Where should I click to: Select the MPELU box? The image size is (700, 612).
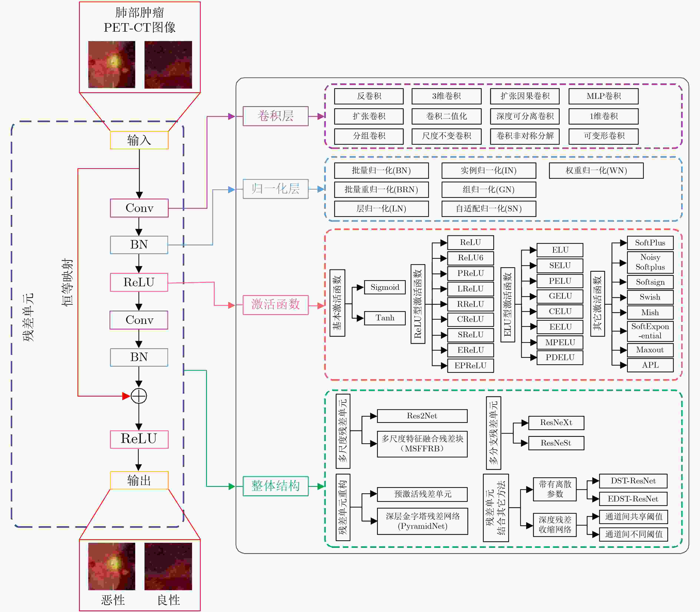(560, 342)
